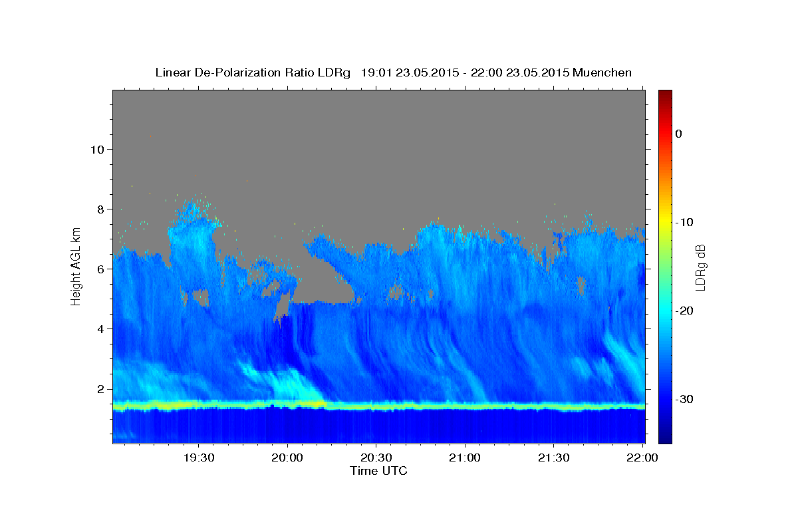
Task: Click the 20:00 time tick label
Action: [287, 458]
